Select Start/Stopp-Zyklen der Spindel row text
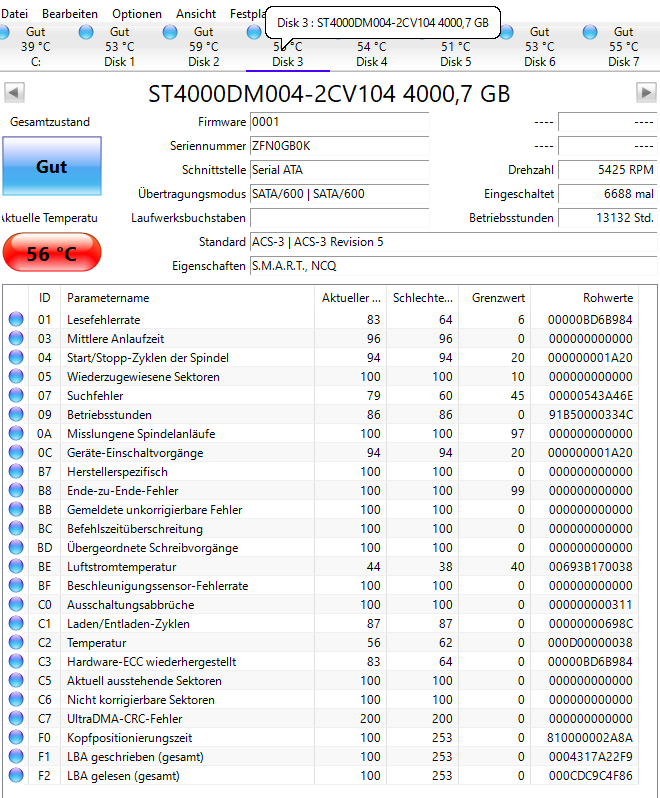This screenshot has height=798, width=660. tap(148, 358)
